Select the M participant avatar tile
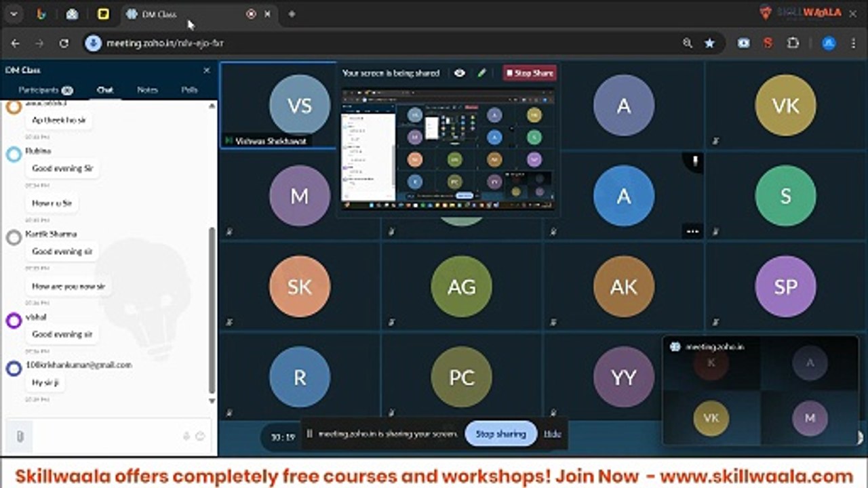Viewport: 868px width, 488px height. (x=299, y=197)
